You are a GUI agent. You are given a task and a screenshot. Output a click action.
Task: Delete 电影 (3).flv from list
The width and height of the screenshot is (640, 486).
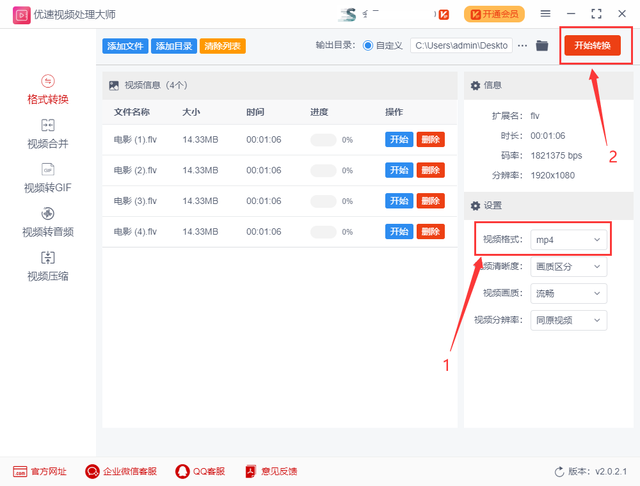coord(431,201)
